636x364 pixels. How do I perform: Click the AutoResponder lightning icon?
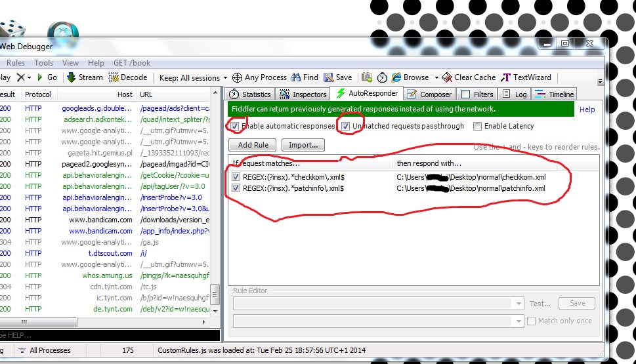click(341, 93)
